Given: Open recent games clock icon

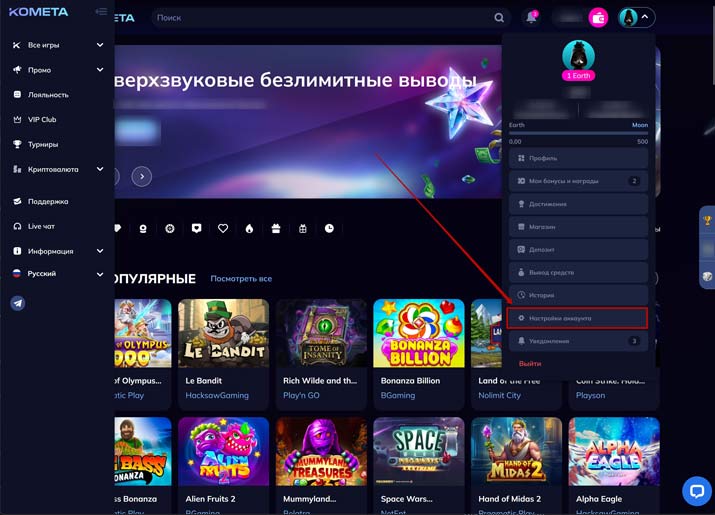Looking at the screenshot, I should [x=329, y=229].
